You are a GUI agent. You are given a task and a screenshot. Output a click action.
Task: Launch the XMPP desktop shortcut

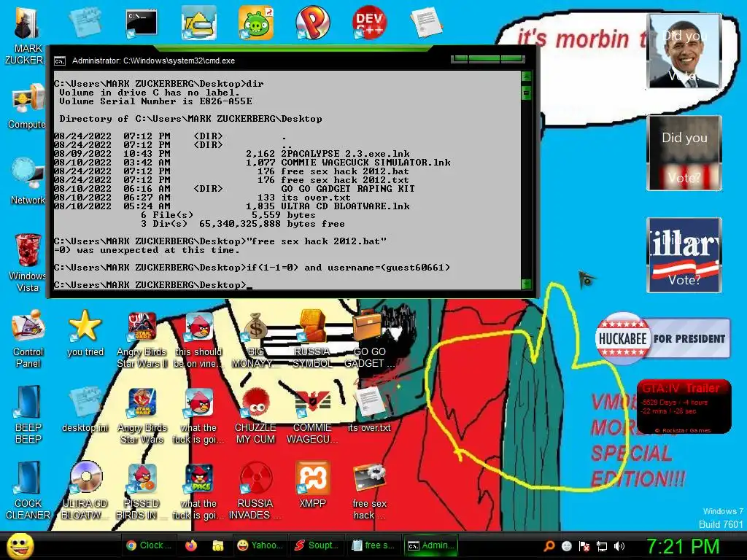312,485
